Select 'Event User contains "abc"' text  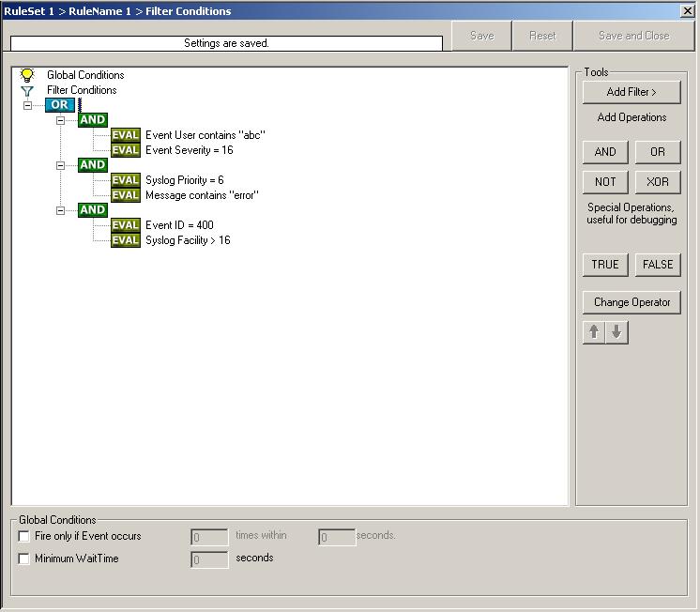tap(205, 135)
